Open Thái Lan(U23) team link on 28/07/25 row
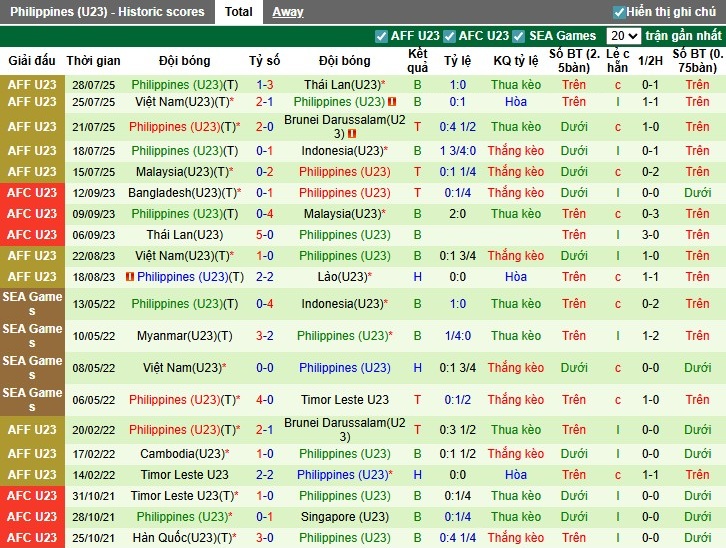 coord(341,85)
